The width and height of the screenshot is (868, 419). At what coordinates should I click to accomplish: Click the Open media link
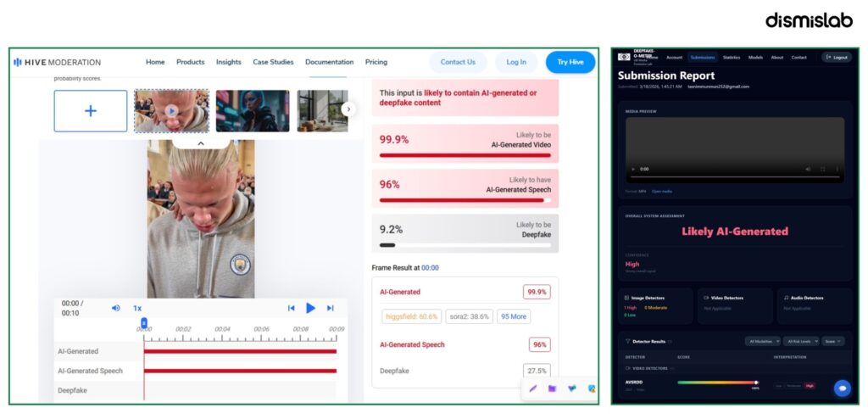point(661,191)
